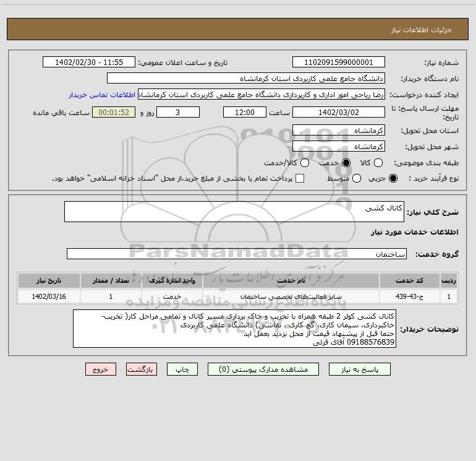Click the تاریخ نیاز column header
The image size is (476, 461).
pyautogui.click(x=49, y=280)
